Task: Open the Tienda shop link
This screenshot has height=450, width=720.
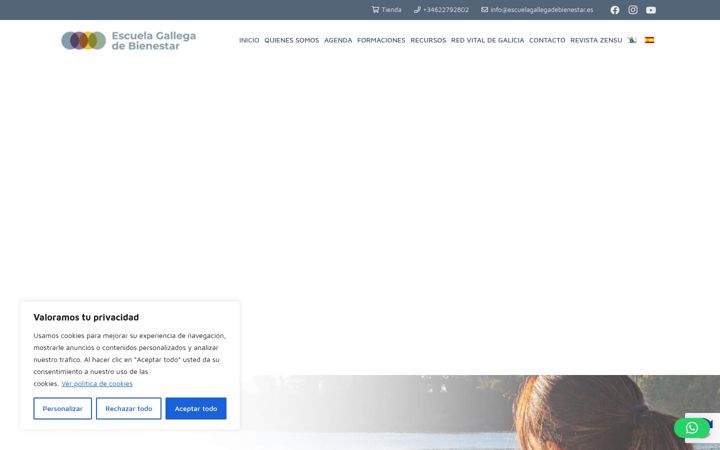Action: point(387,10)
